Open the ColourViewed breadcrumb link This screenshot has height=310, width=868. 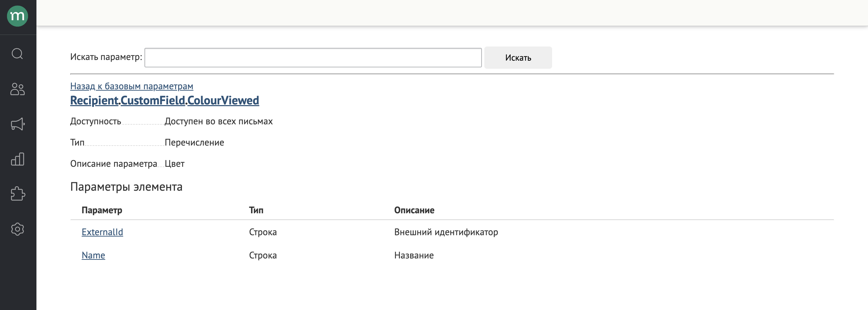tap(223, 100)
